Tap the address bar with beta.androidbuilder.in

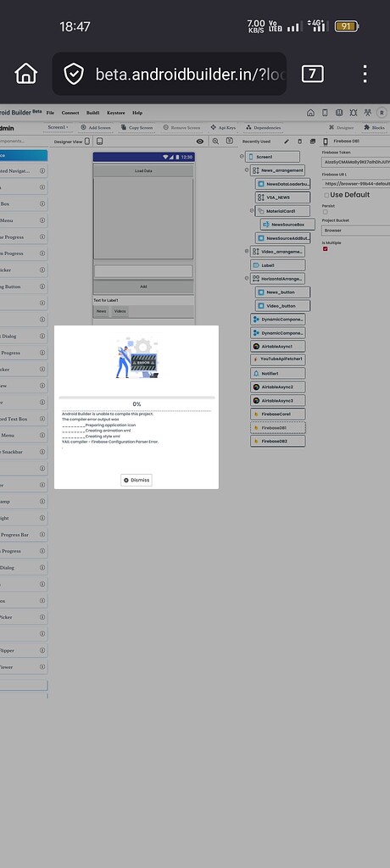[169, 74]
